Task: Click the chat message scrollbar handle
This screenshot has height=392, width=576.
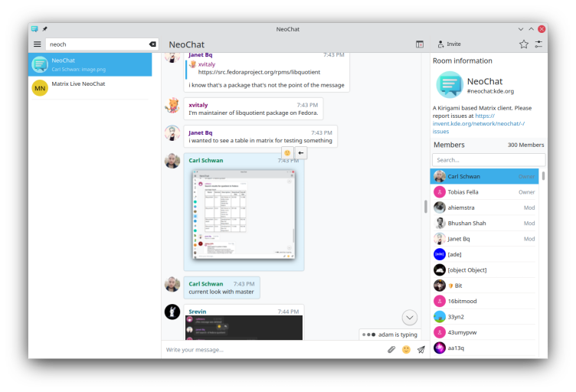Action: pyautogui.click(x=425, y=207)
